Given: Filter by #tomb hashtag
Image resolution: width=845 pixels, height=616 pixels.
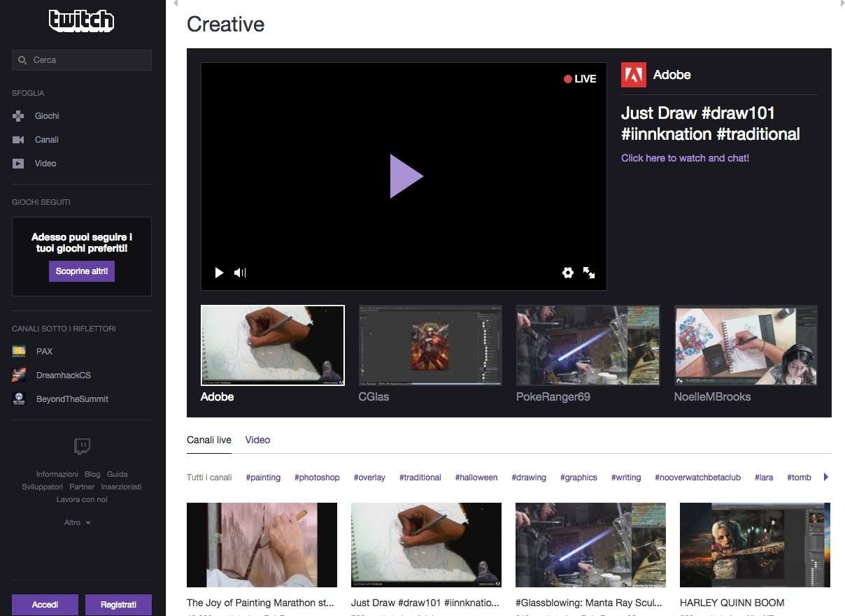Looking at the screenshot, I should coord(799,478).
